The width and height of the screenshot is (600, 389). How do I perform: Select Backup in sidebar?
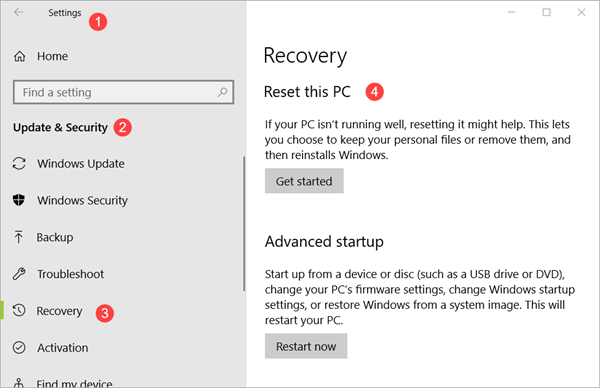(x=55, y=237)
